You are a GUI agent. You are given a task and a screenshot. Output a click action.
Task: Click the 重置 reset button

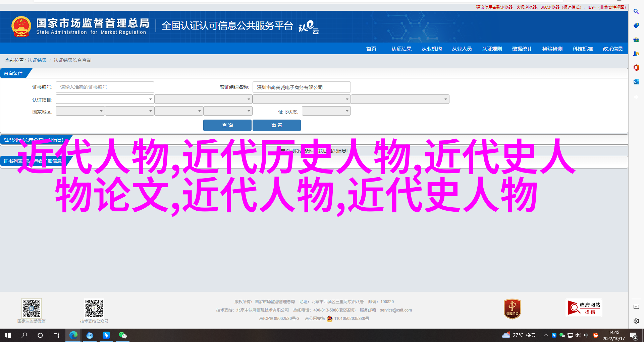coord(277,125)
